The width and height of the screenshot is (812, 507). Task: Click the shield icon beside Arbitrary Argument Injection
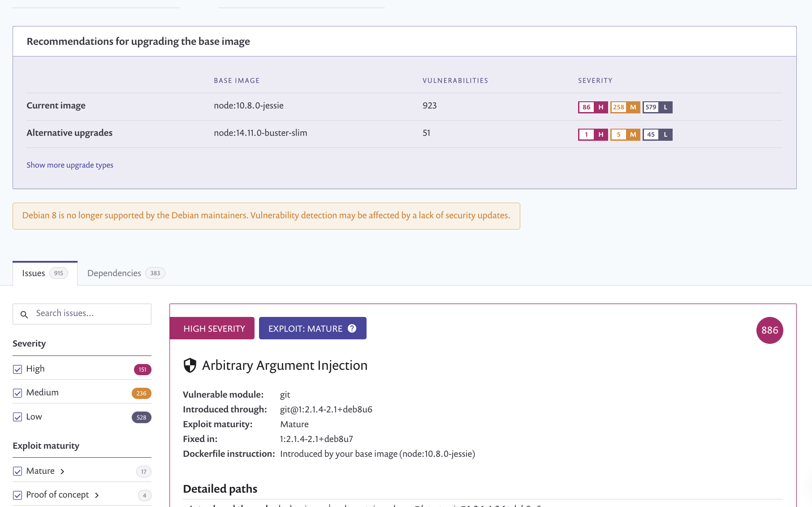190,365
